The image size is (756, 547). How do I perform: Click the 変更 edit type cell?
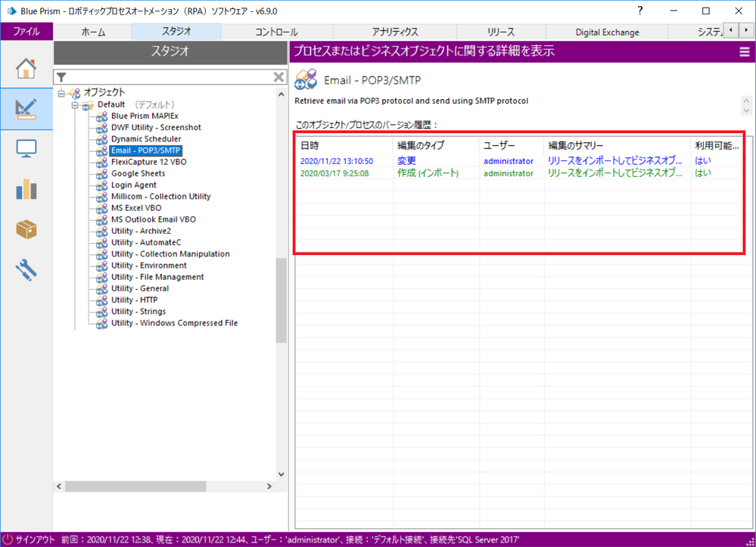[406, 161]
